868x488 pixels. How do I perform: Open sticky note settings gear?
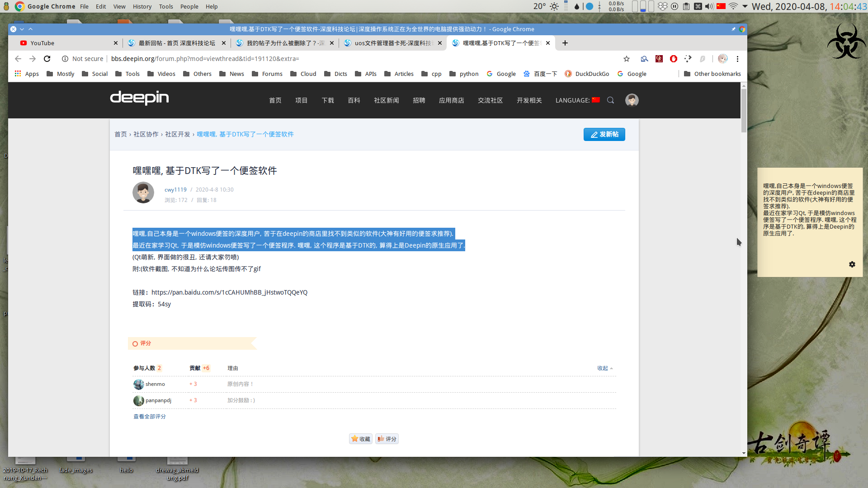coord(852,264)
